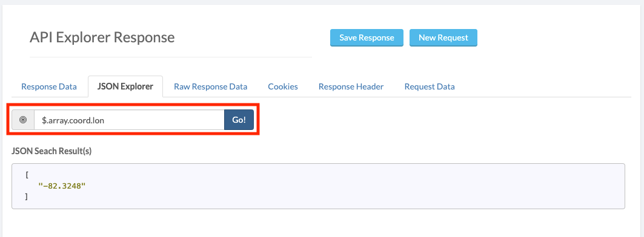The width and height of the screenshot is (644, 237).
Task: Switch to the Response Data tab
Action: coord(49,86)
